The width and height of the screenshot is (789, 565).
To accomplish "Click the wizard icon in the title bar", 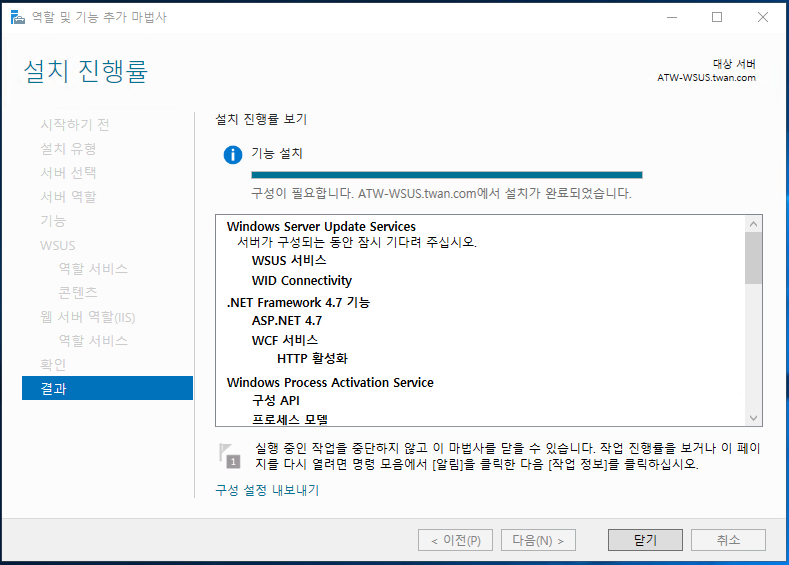I will (18, 18).
